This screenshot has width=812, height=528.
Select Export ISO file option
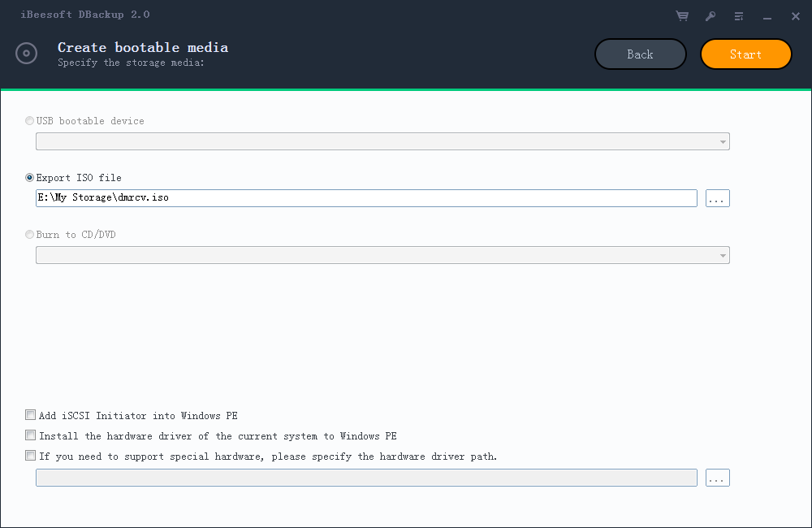pos(29,178)
